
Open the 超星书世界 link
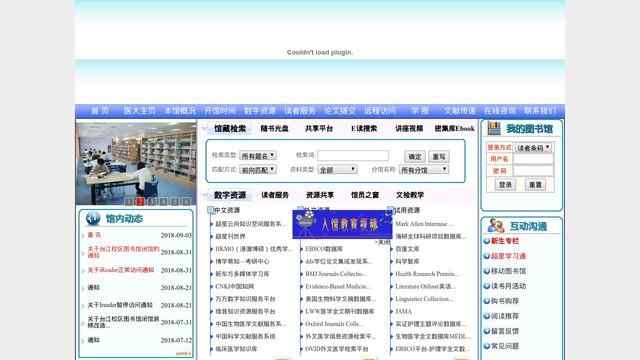coord(231,237)
